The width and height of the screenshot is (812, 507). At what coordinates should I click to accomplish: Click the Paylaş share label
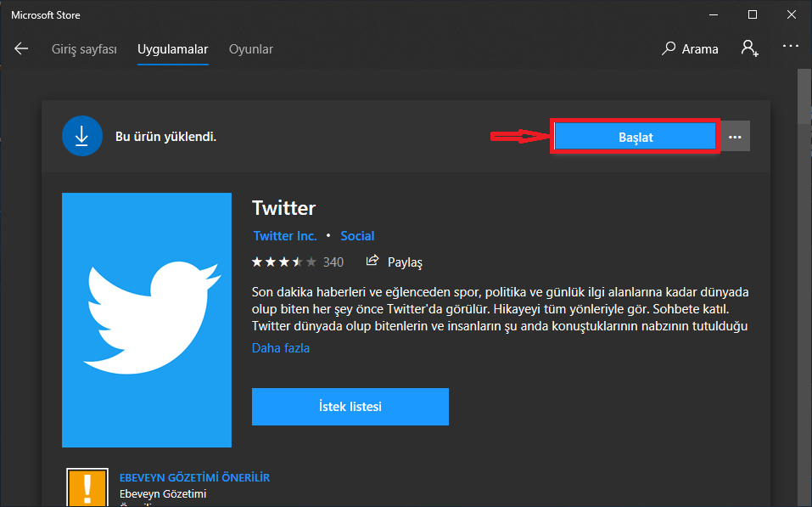[x=405, y=262]
